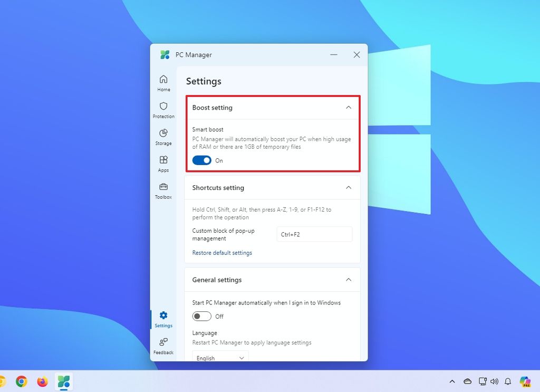Toggle the Smart boost setting on again
The height and width of the screenshot is (392, 540).
coord(201,160)
